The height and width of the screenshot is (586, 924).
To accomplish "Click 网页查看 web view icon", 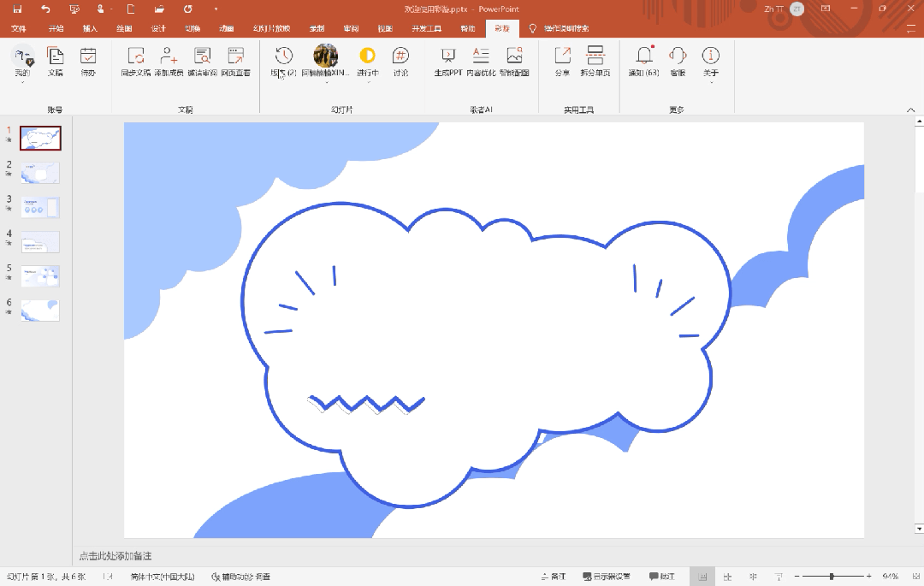I will click(x=236, y=62).
